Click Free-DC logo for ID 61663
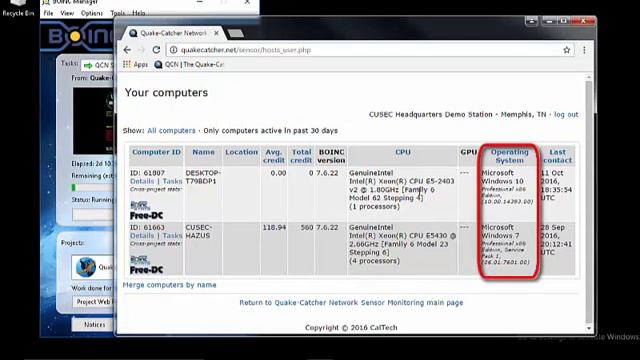The width and height of the screenshot is (640, 360). [146, 270]
